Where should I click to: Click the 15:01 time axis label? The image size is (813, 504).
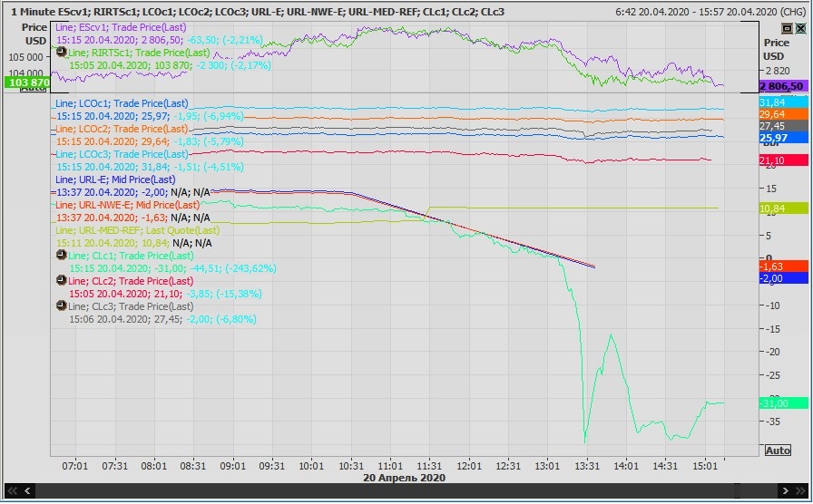(705, 466)
